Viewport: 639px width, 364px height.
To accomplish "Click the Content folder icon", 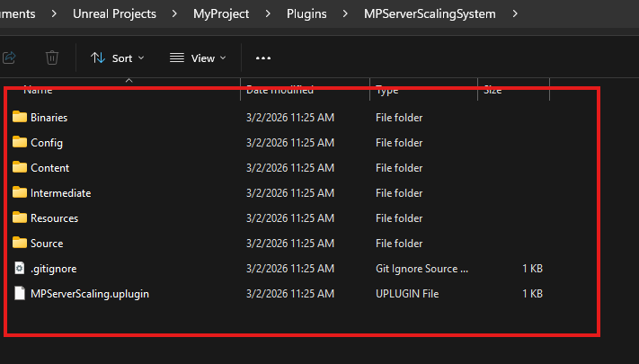I will coord(20,168).
